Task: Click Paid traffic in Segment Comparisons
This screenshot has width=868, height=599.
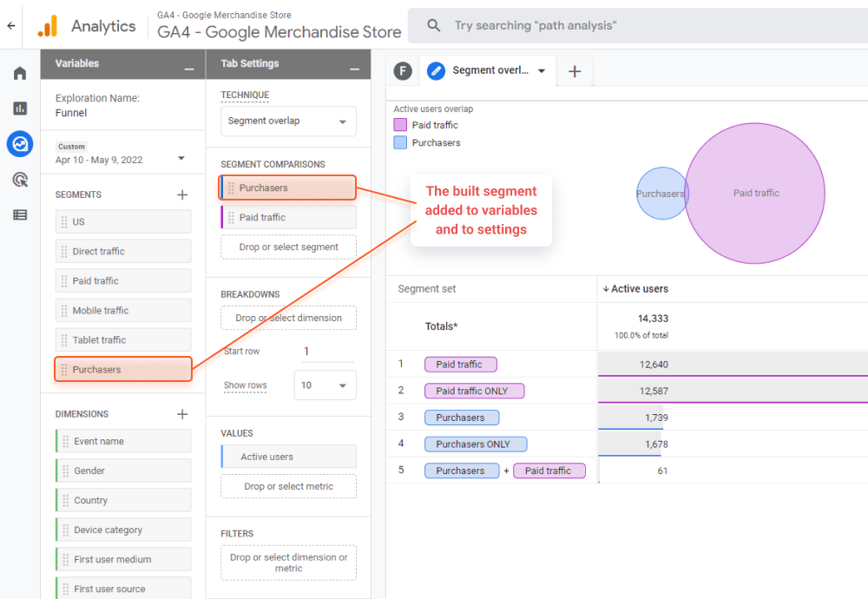Action: (288, 217)
